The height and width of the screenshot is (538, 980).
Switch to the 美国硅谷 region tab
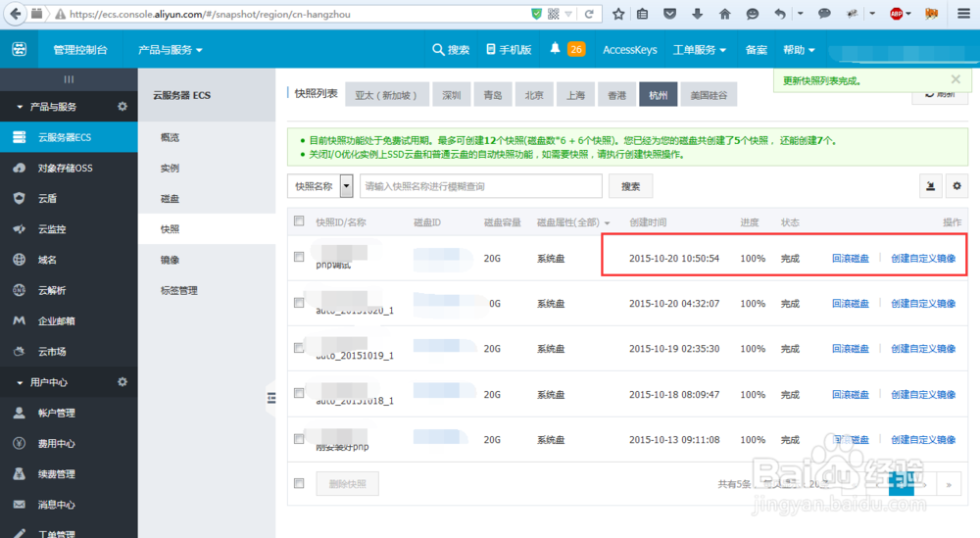pos(709,95)
